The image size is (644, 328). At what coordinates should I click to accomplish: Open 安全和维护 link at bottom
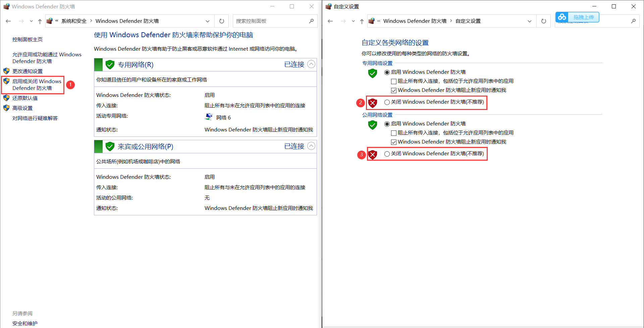25,323
